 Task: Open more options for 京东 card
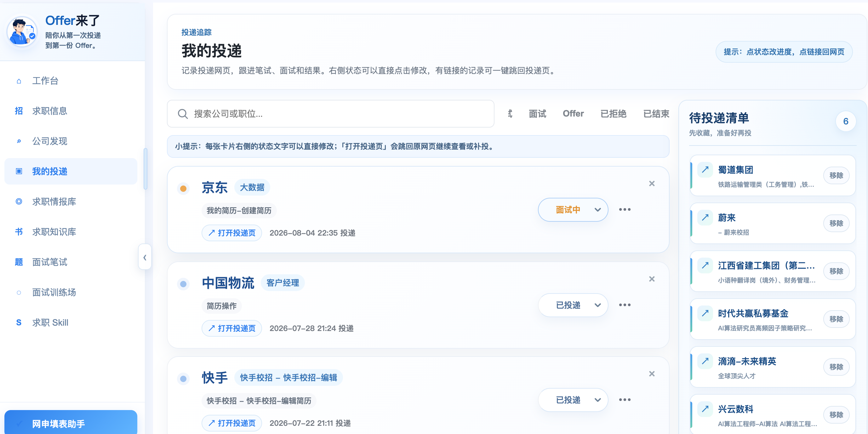625,209
